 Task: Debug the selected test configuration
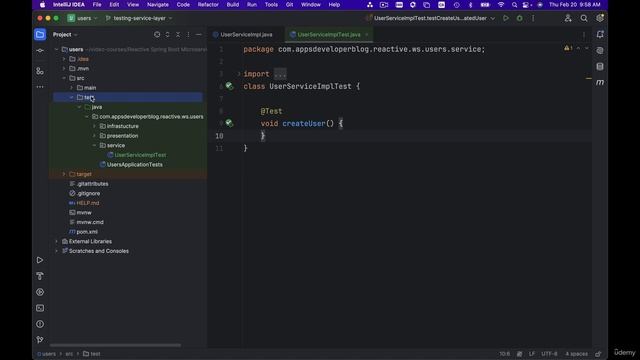click(519, 18)
